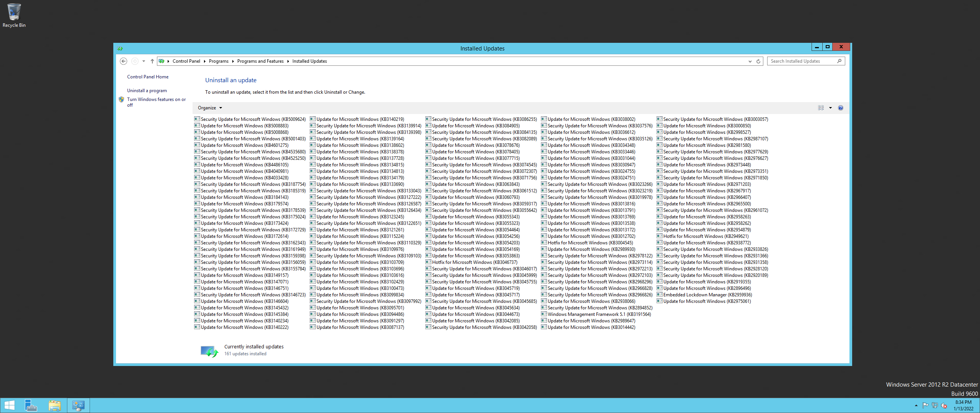Open Control Panel Home link
Screen dimensions: 980x413
[x=148, y=77]
